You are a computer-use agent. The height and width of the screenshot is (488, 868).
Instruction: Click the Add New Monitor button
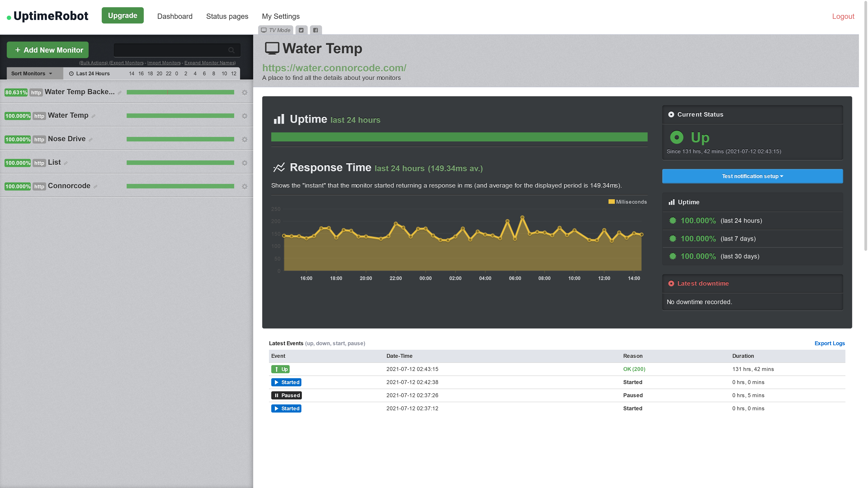(48, 50)
